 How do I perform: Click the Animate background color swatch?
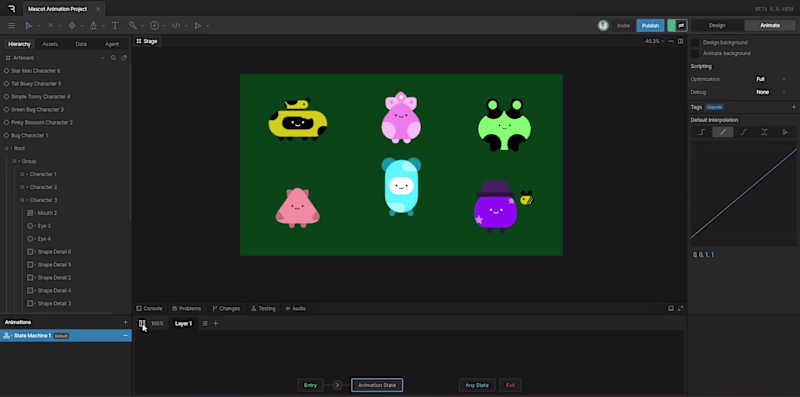pos(695,54)
